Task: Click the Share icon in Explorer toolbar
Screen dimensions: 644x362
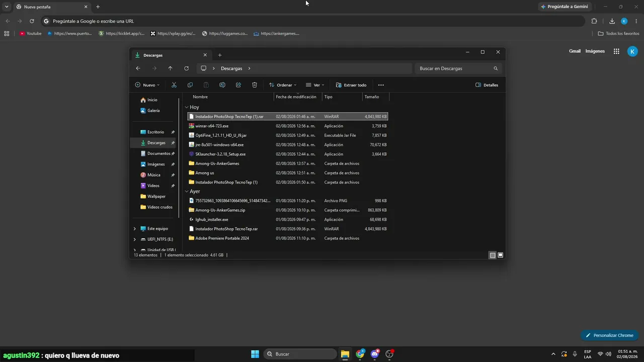Action: [238, 85]
